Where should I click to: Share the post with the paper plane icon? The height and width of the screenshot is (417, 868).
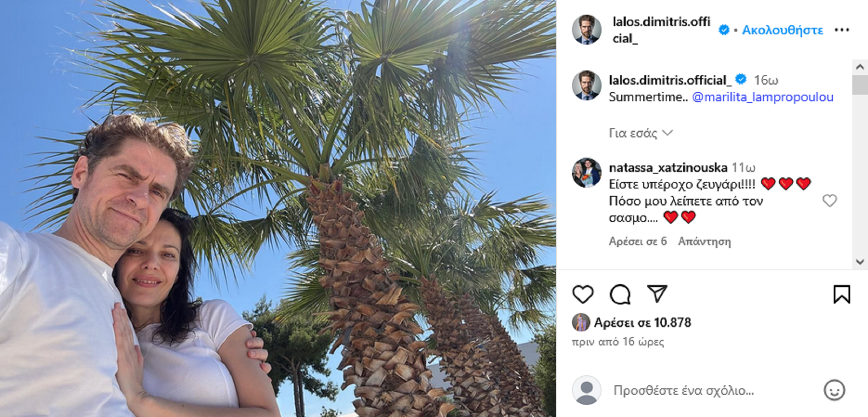pyautogui.click(x=657, y=294)
